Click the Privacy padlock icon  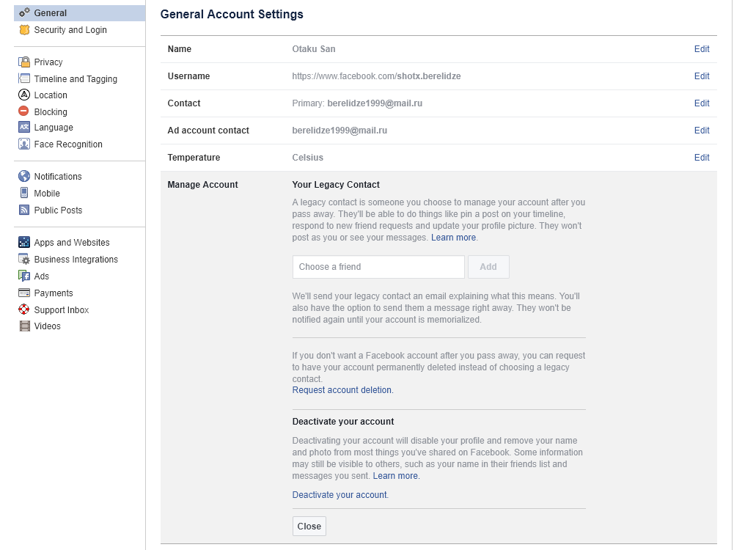pos(24,62)
